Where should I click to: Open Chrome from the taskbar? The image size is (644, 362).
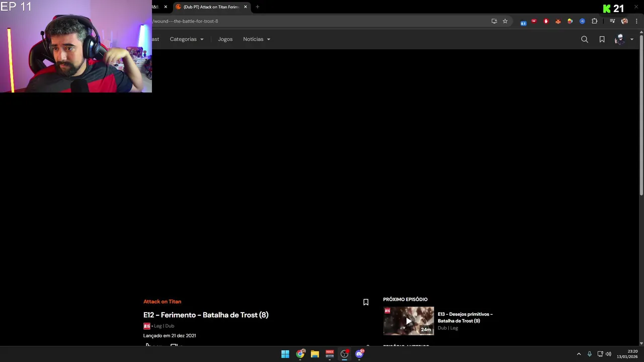coord(300,354)
